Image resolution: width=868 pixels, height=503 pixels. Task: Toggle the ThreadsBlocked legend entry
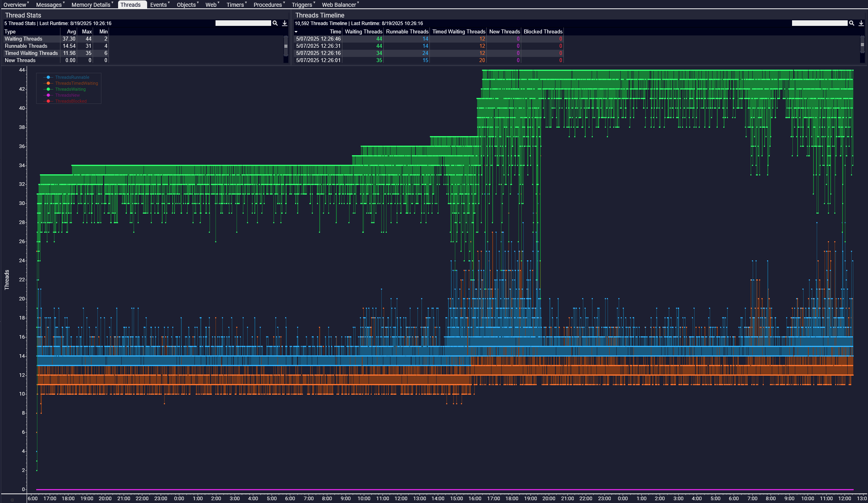coord(71,101)
